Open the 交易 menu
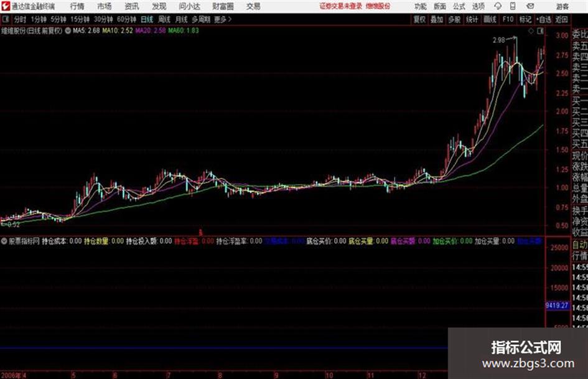 pos(253,6)
